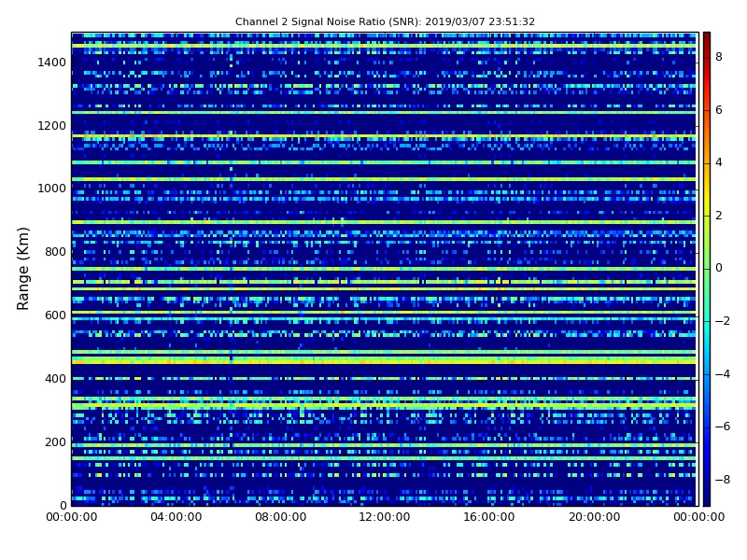The width and height of the screenshot is (747, 560).
Task: Click the 20:00:00 time axis label
Action: click(594, 517)
